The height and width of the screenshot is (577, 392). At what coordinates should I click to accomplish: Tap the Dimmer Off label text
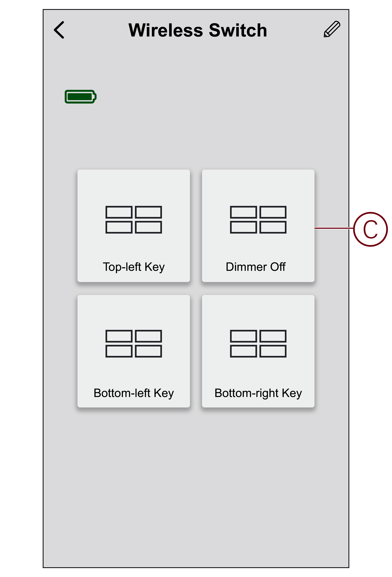[x=256, y=267]
